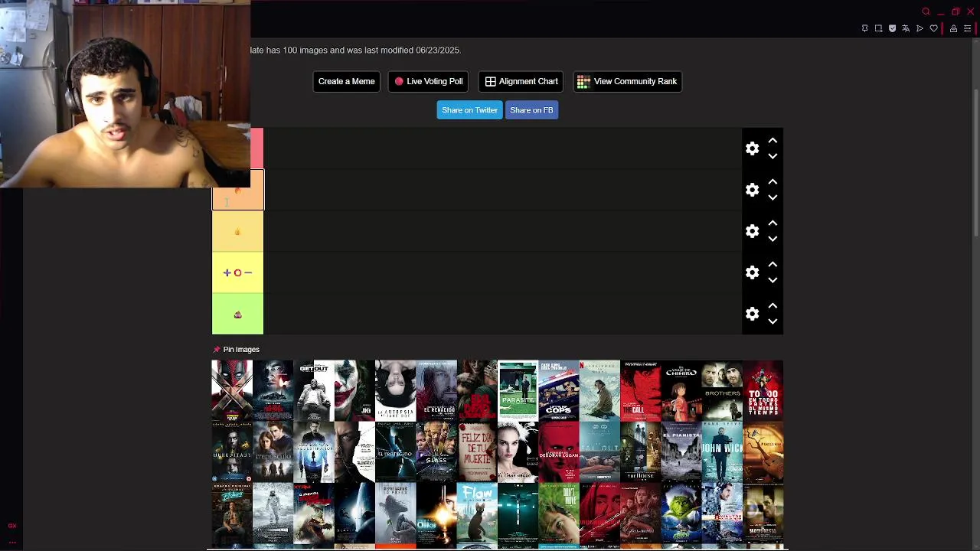
Task: Select the Fall Out movie poster
Action: pos(599,452)
